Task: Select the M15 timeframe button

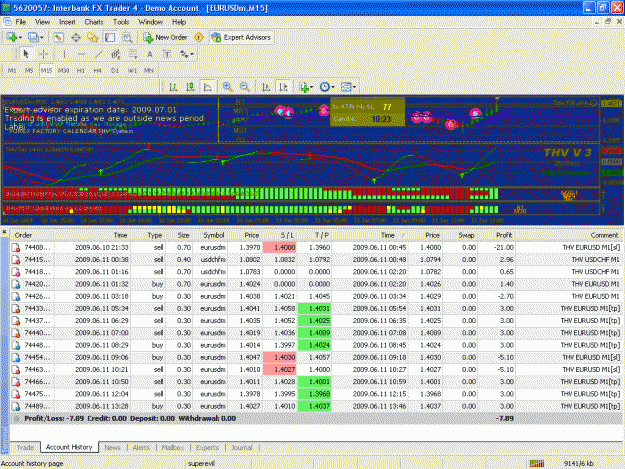Action: (46, 71)
